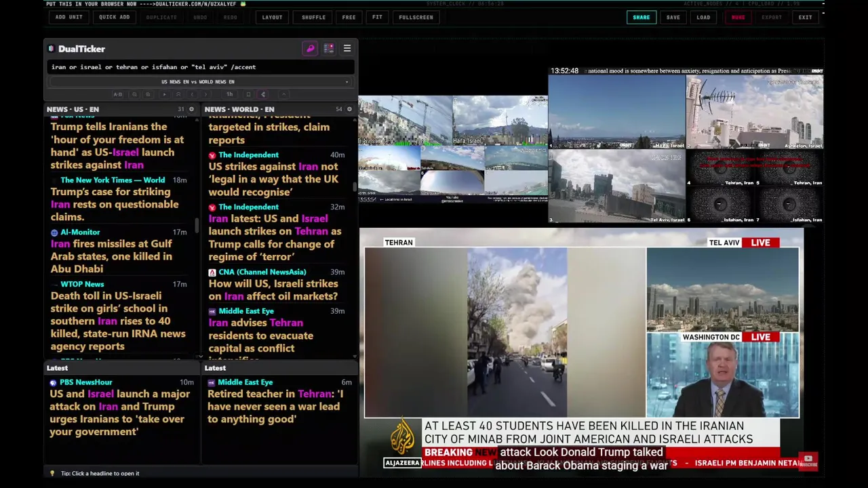Screen dimensions: 868x488
Task: Open settings gear for NEWS · WORLD · EN column
Action: (x=349, y=109)
